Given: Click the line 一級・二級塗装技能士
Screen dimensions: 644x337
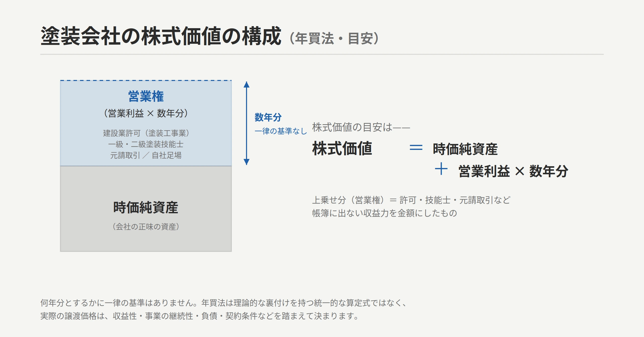Looking at the screenshot, I should tap(146, 144).
